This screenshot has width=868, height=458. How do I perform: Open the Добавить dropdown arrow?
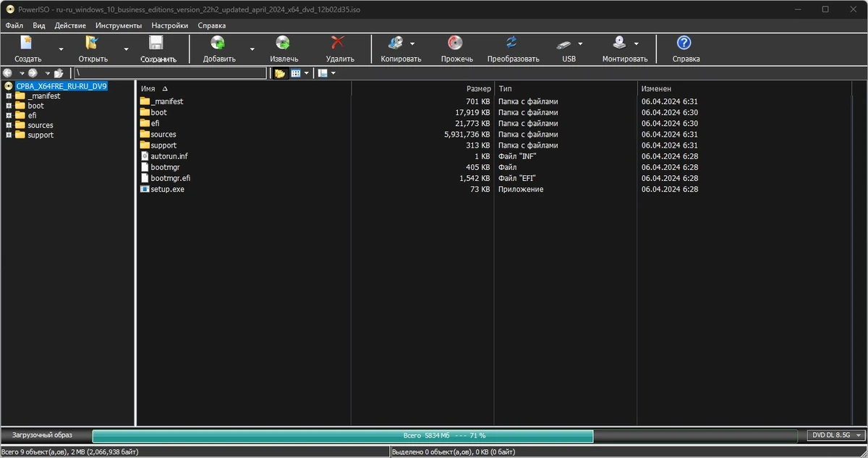(x=252, y=49)
